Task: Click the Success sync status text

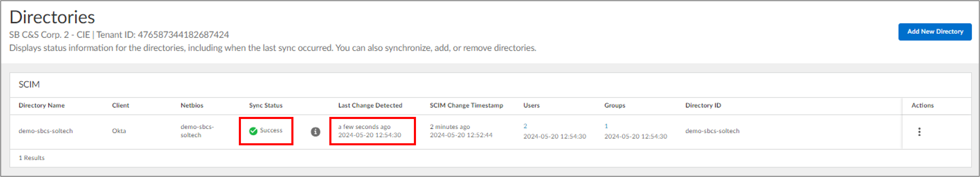Action: [271, 130]
